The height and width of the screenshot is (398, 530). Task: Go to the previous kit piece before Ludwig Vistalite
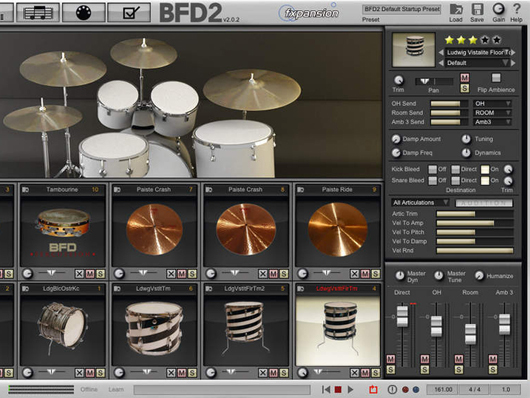pos(441,52)
